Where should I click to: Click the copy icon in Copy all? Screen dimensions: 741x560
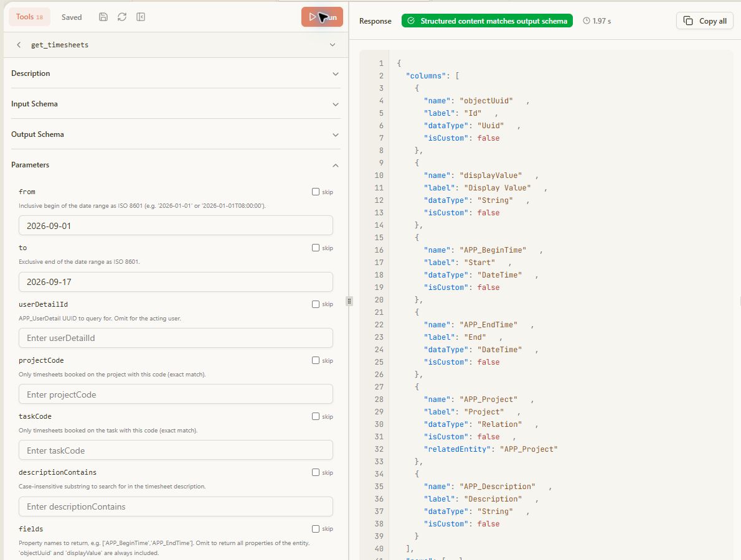[688, 21]
